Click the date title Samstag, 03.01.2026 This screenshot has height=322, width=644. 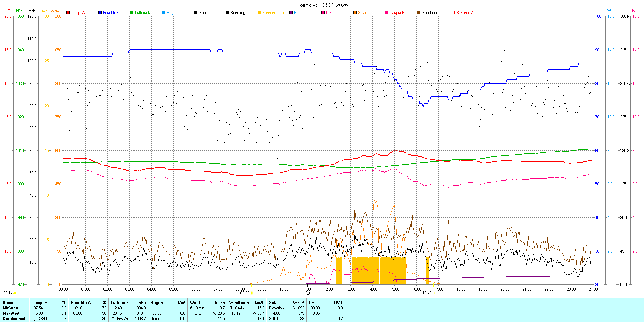pos(322,5)
